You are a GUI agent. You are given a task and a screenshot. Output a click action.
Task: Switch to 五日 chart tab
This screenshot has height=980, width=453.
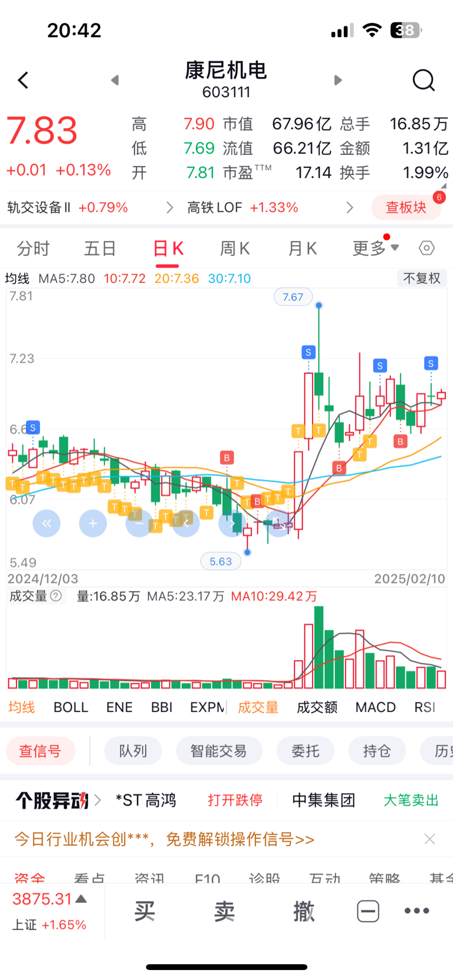point(100,248)
